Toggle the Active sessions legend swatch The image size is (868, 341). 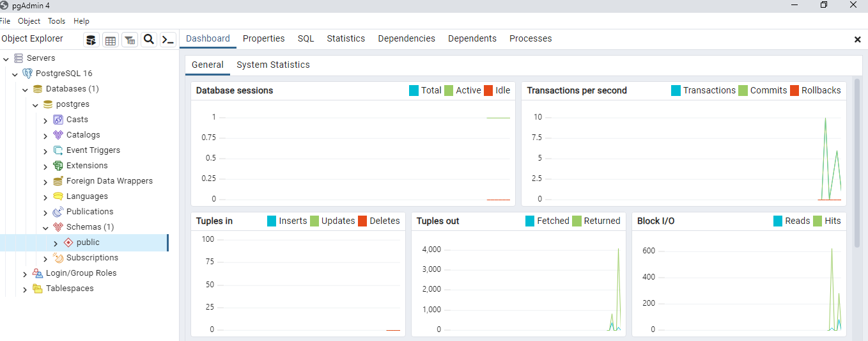tap(449, 91)
